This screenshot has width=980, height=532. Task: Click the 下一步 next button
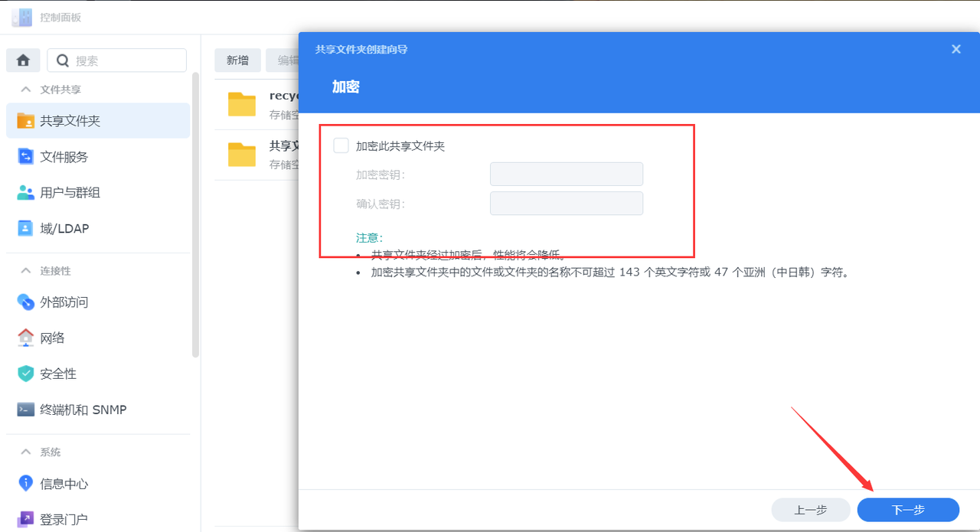(x=908, y=510)
